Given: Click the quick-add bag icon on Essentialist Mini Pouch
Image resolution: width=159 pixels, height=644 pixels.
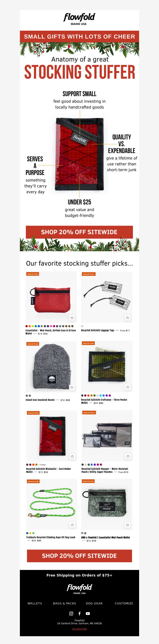Looking at the screenshot, I should click(72, 318).
